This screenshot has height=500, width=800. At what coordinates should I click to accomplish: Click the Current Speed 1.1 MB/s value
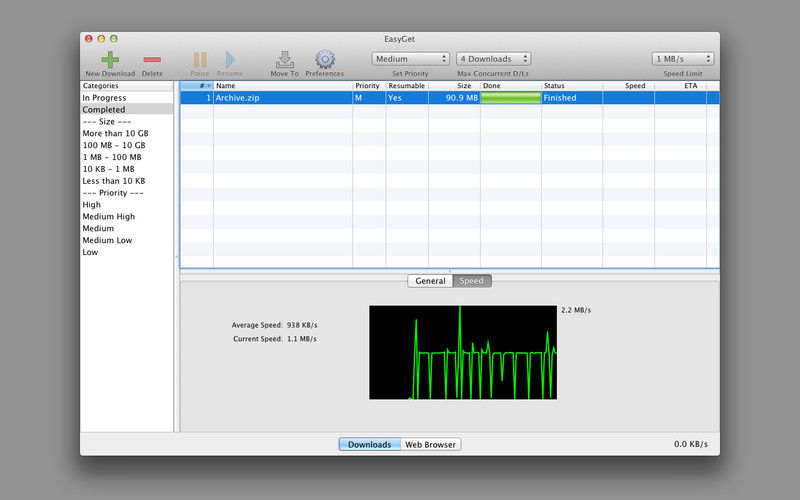[x=302, y=339]
